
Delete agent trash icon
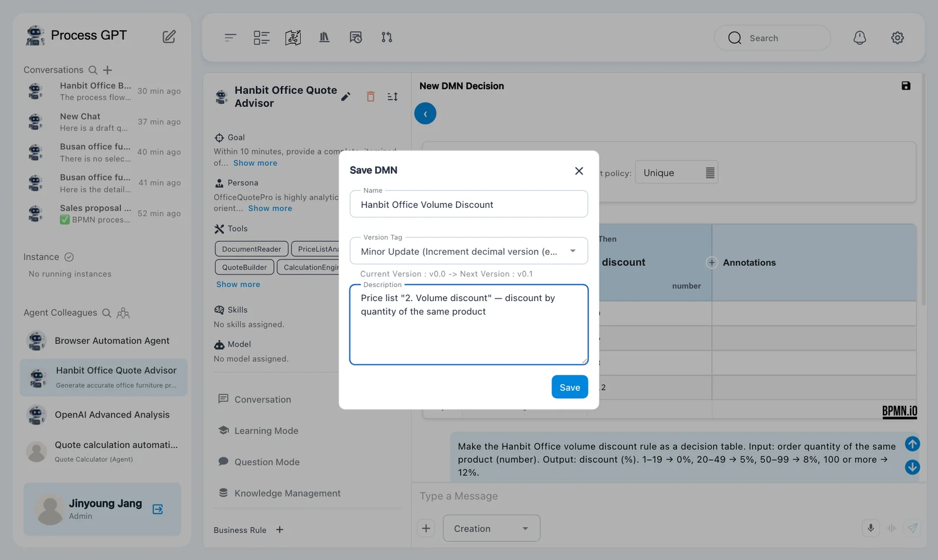point(371,97)
